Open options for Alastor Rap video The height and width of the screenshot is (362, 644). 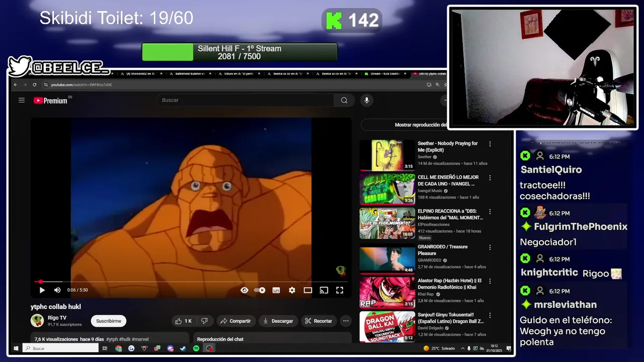[x=490, y=281]
